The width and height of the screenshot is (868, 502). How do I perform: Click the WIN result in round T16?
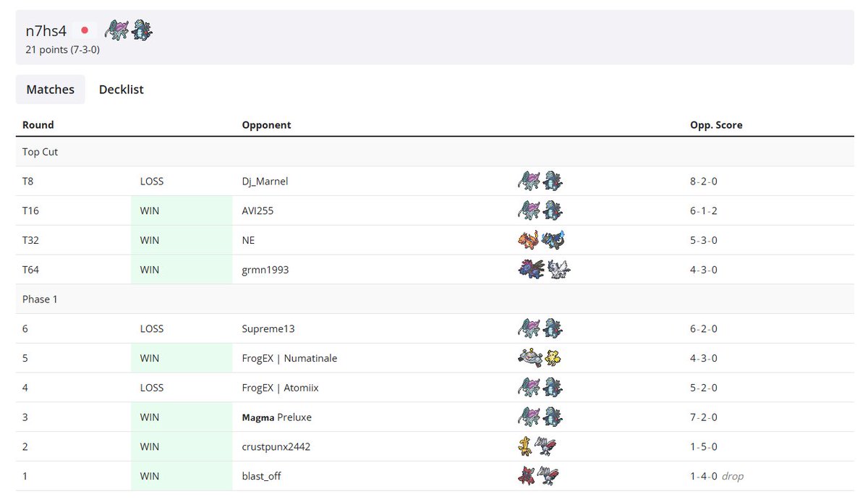[x=150, y=211]
